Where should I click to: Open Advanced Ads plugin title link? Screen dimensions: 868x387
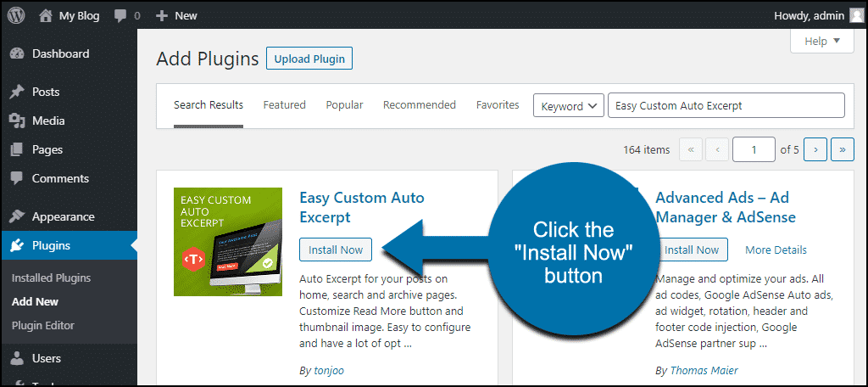[726, 207]
